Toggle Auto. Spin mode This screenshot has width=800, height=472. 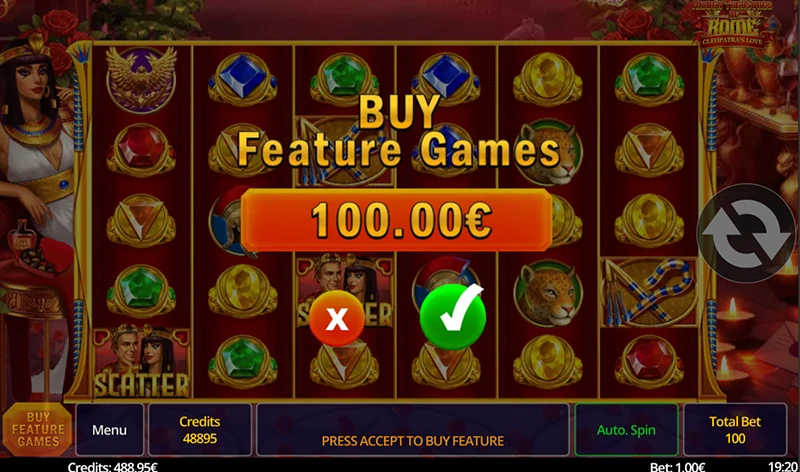626,430
